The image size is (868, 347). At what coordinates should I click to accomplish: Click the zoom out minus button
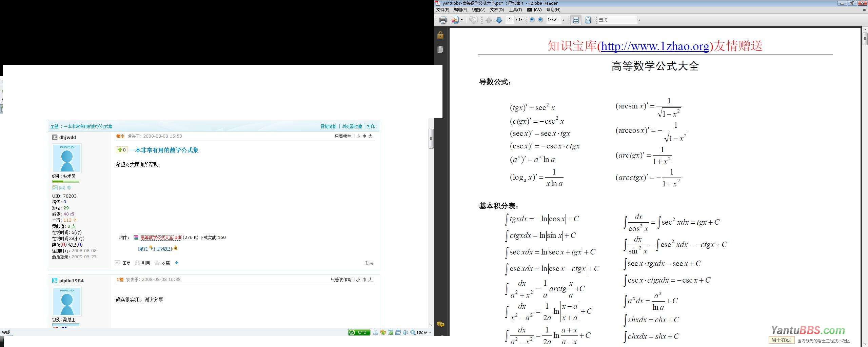coord(532,20)
